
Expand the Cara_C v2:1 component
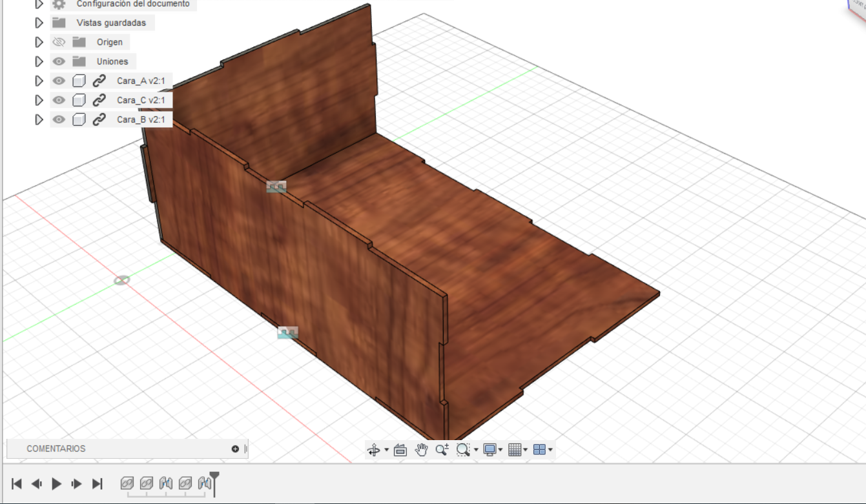[x=39, y=100]
